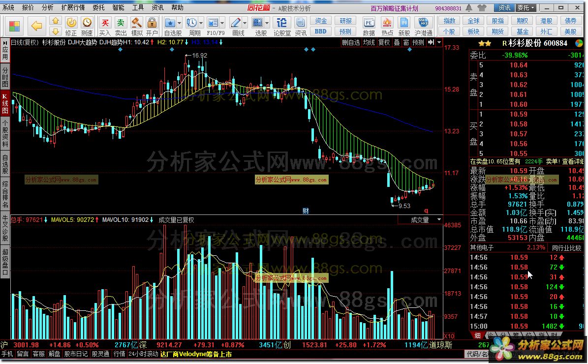Image resolution: width=588 pixels, height=364 pixels.
Task: Open the 分析 menu
Action: pyautogui.click(x=47, y=7)
